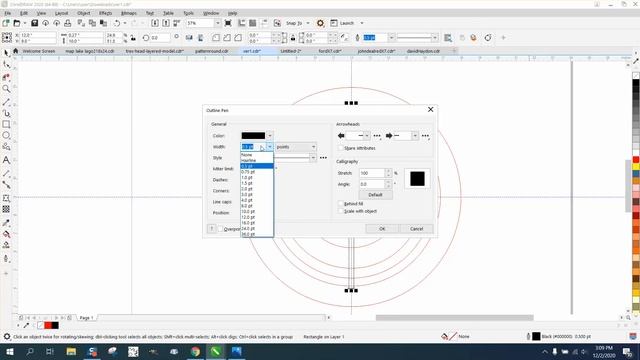Open the zoom level 57% dropdown

[217, 23]
